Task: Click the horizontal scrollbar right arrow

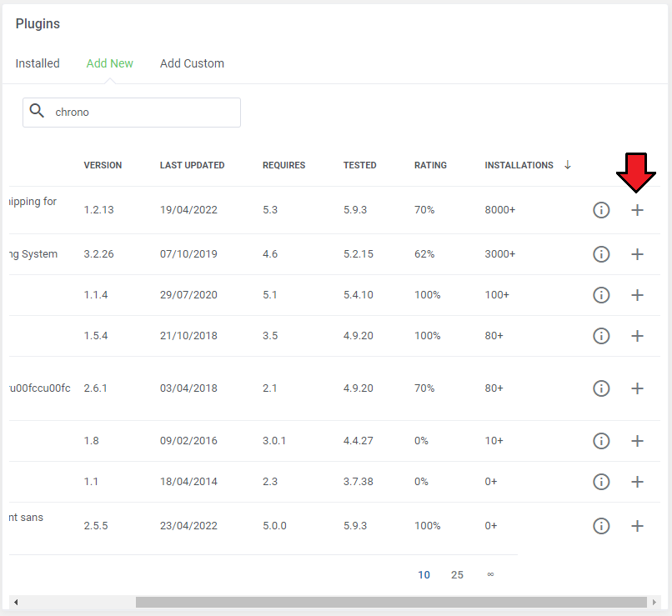Action: 654,603
